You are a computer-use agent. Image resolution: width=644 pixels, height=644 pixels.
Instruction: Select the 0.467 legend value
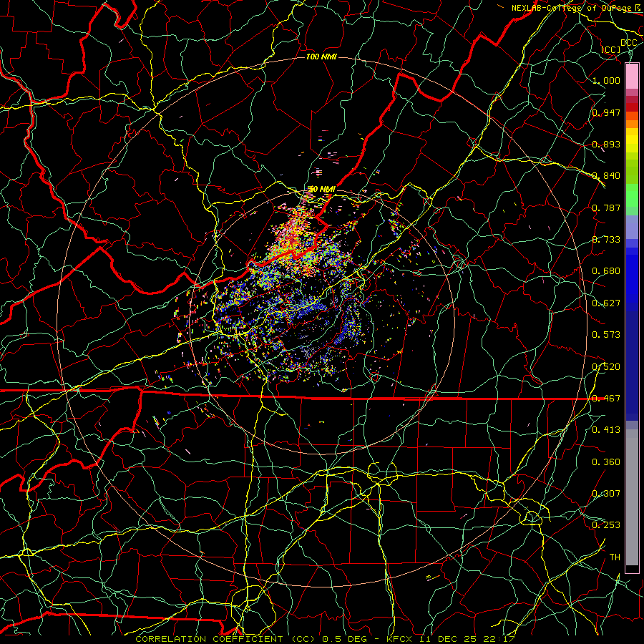(606, 399)
